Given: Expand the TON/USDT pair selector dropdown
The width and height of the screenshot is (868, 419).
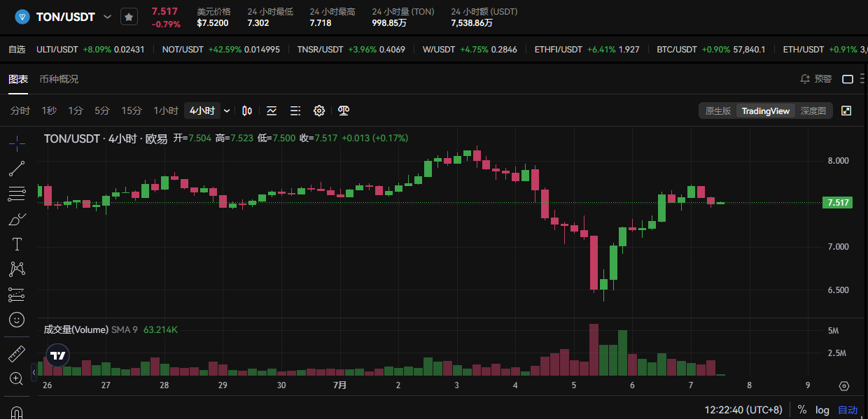Looking at the screenshot, I should coord(107,17).
